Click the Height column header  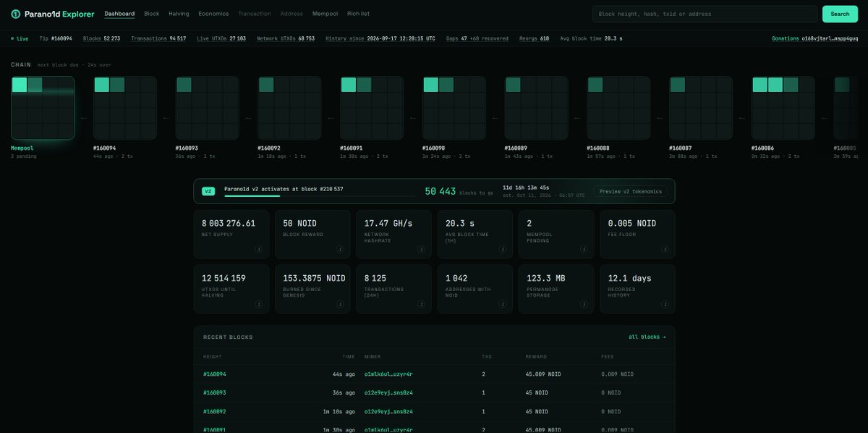212,356
